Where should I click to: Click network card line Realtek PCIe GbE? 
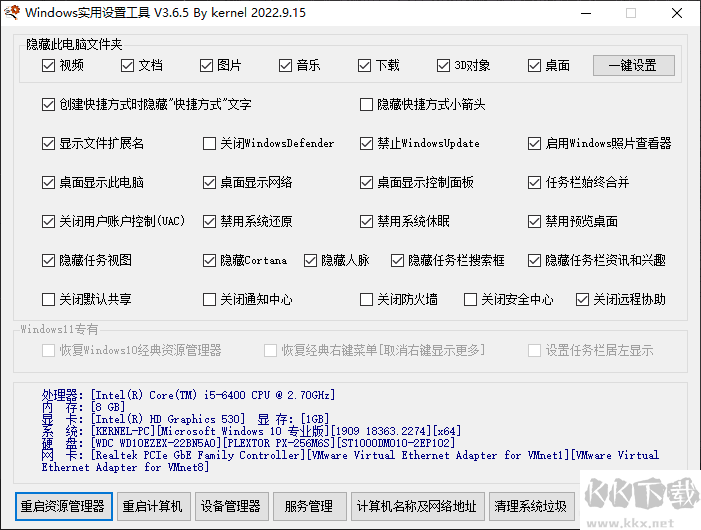350,461
